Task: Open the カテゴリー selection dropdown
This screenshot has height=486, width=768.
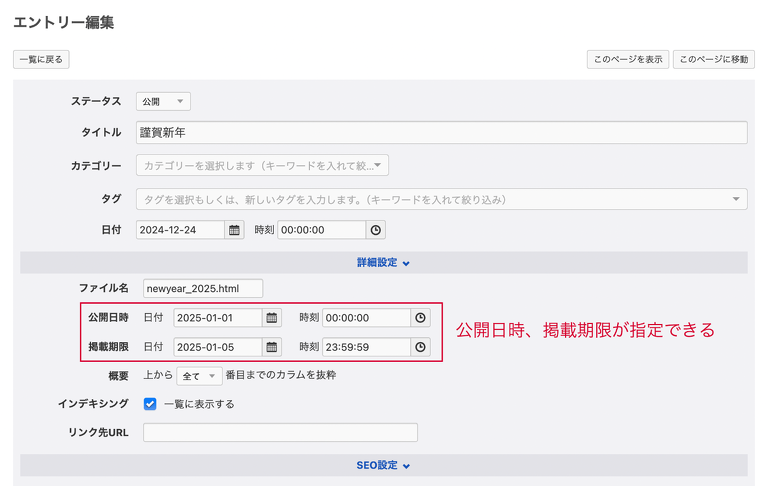Action: (262, 166)
